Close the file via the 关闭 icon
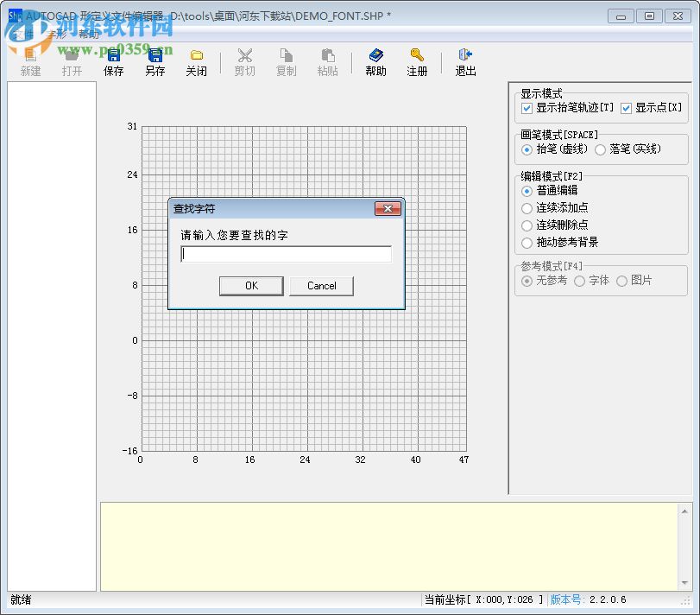The width and height of the screenshot is (700, 615). 196,60
